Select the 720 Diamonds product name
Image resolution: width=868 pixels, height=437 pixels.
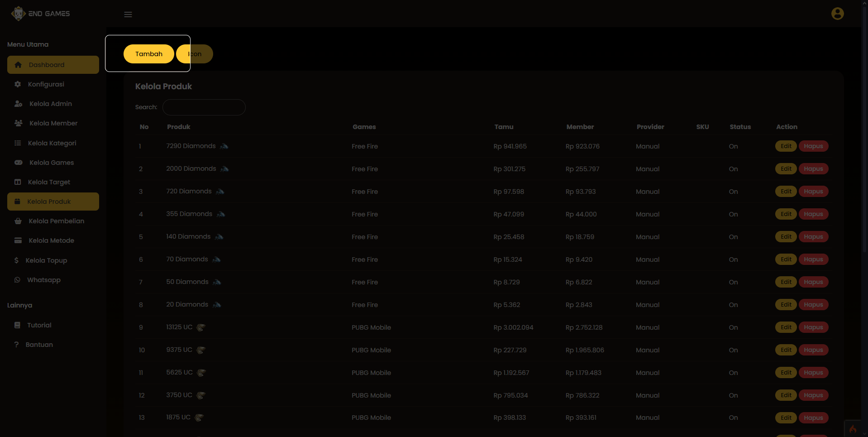click(189, 191)
